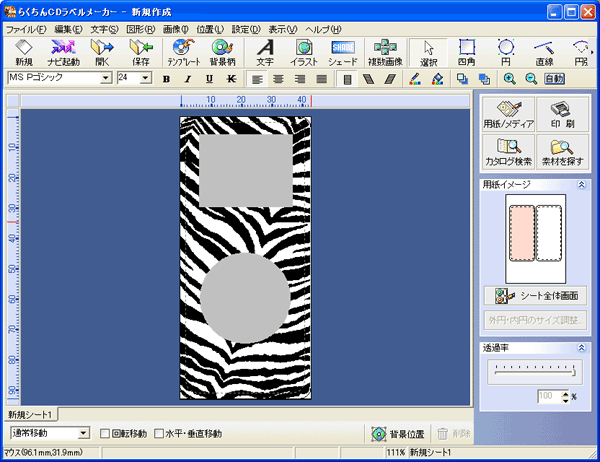This screenshot has height=462, width=600.
Task: Open the font size 24 dropdown
Action: coord(145,78)
